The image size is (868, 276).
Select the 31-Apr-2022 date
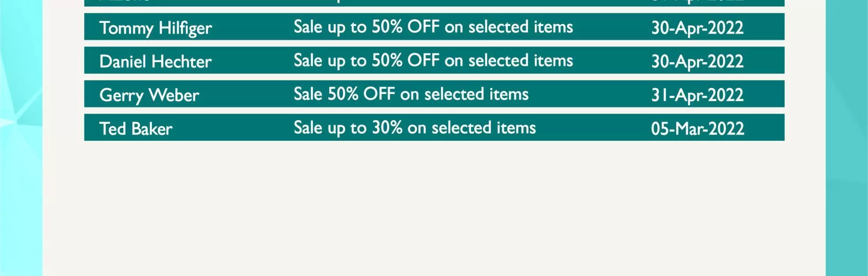(697, 95)
